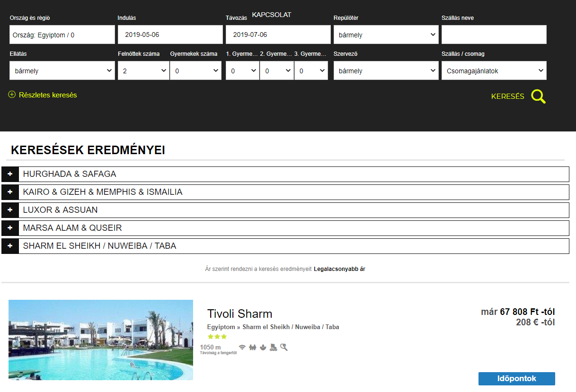Open the Gyermekek száma dropdown

point(195,70)
